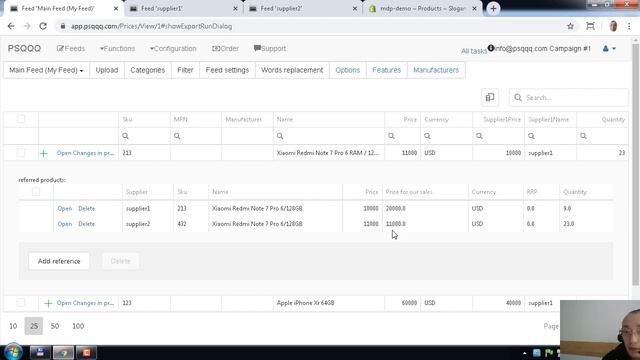The width and height of the screenshot is (640, 360).
Task: Click the browser profile avatar icon
Action: 613,26
